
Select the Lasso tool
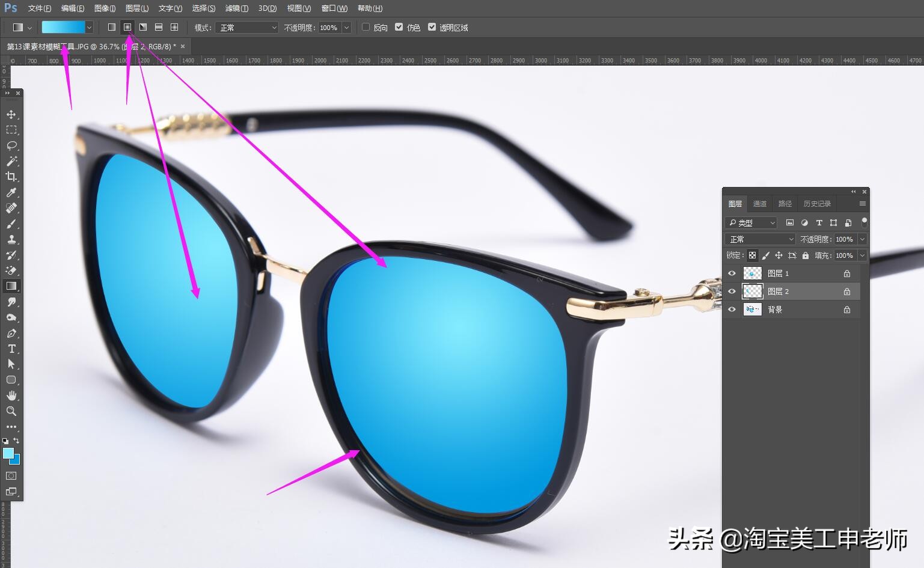click(11, 145)
